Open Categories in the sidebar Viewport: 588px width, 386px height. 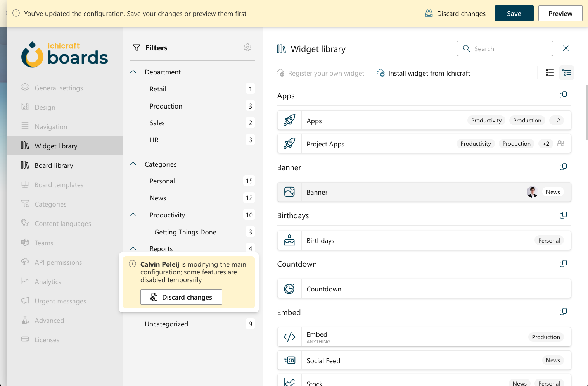click(x=65, y=204)
